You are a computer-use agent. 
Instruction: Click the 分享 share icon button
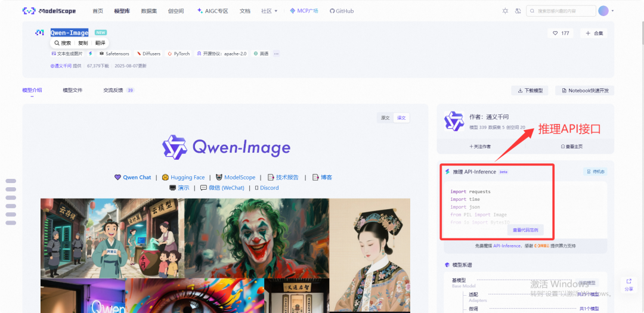[629, 284]
